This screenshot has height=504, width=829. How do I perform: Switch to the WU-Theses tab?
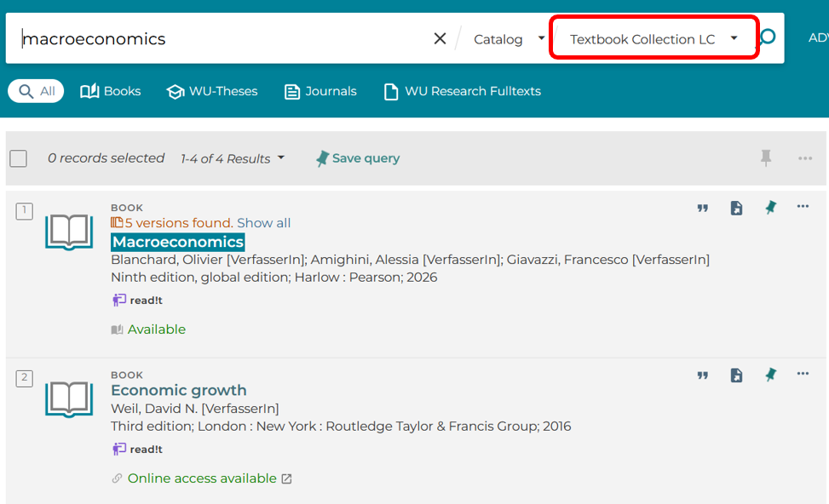(212, 91)
